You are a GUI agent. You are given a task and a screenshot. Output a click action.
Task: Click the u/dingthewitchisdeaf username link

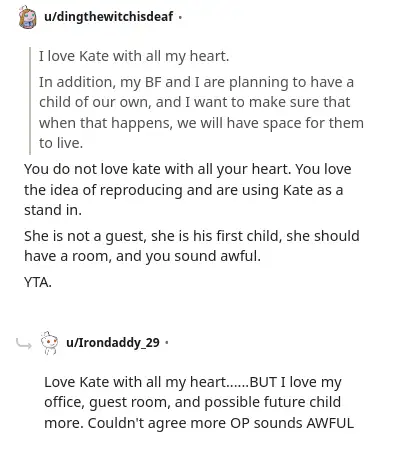coord(109,16)
